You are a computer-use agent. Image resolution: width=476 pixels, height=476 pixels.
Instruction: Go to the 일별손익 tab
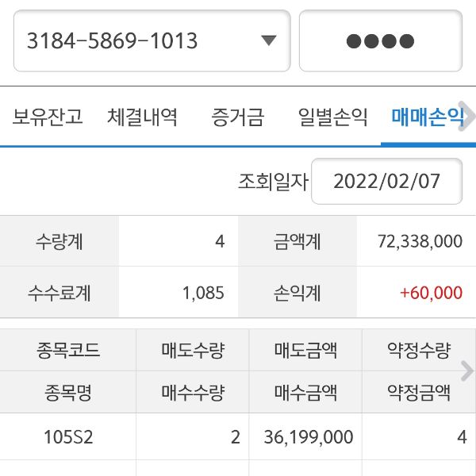332,118
